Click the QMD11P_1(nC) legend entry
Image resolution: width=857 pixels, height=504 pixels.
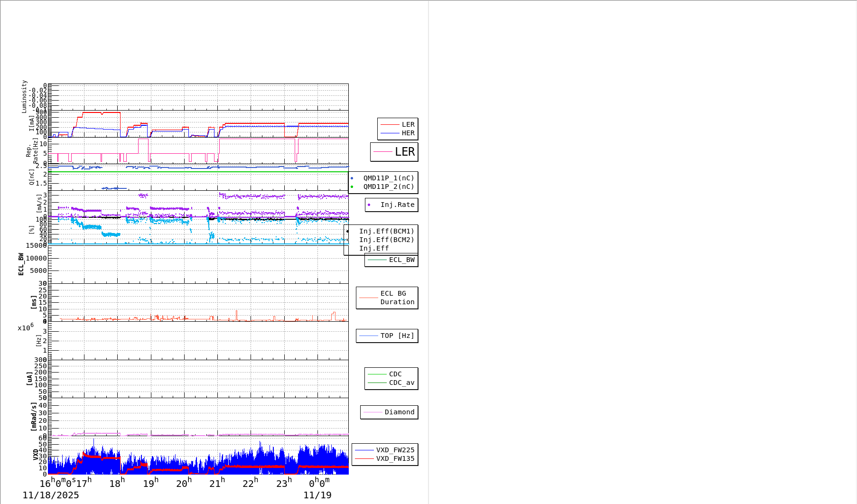[x=388, y=178]
